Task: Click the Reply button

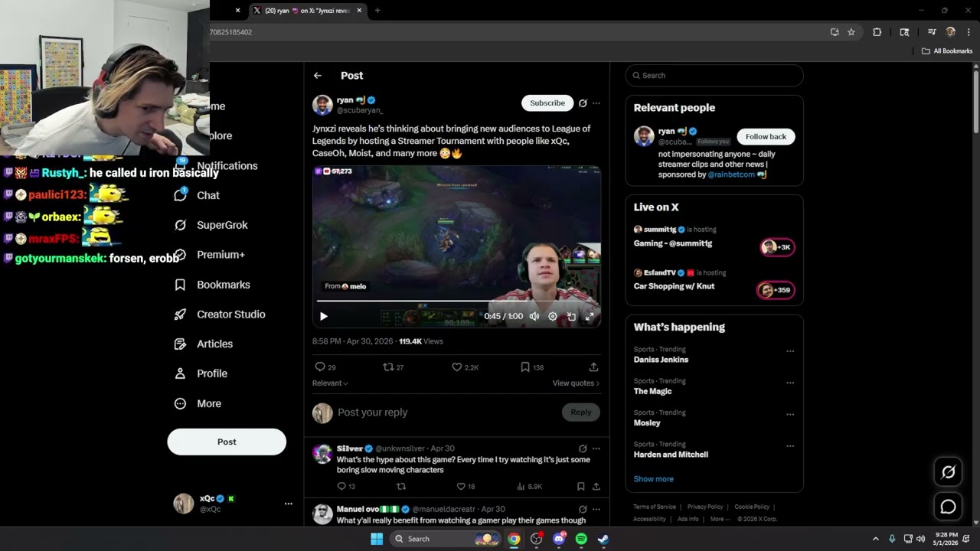Action: click(x=580, y=412)
